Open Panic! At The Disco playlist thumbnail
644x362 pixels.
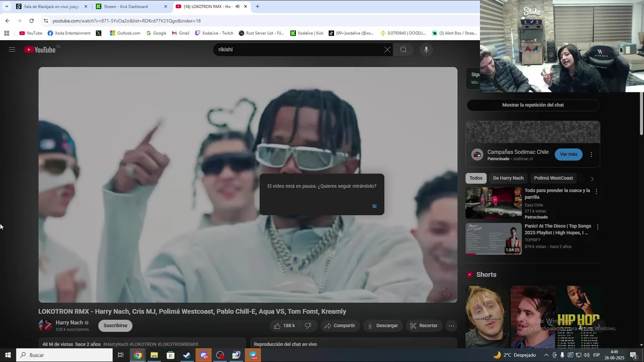click(494, 239)
